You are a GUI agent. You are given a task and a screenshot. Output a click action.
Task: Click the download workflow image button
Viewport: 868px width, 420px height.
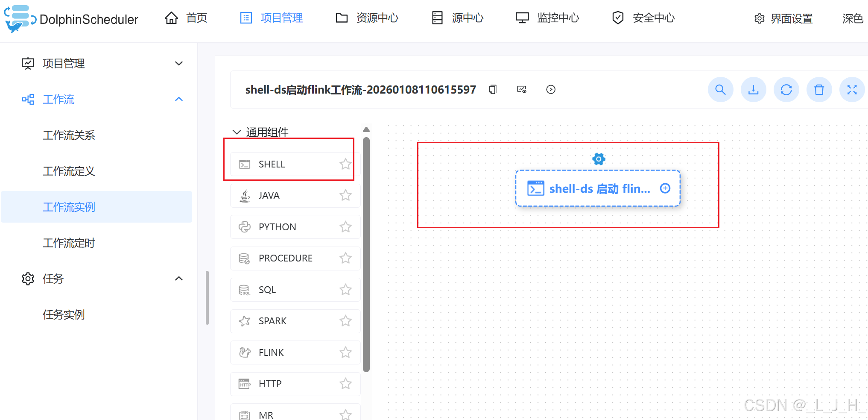click(754, 90)
